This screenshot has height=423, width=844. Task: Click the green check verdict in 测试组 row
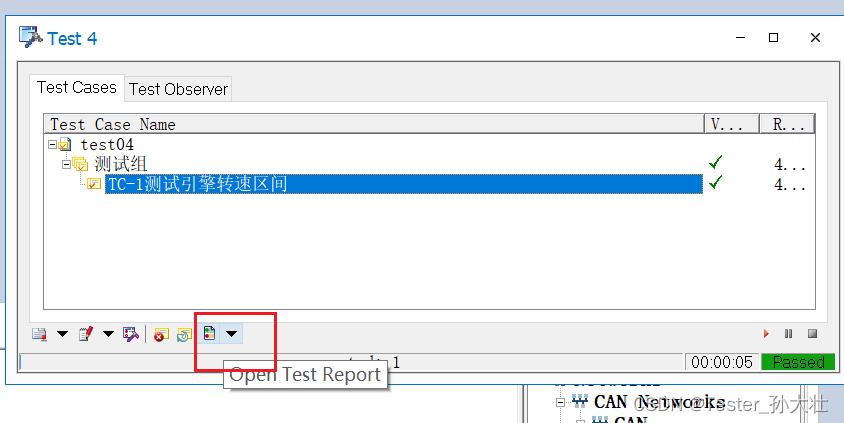pyautogui.click(x=715, y=163)
